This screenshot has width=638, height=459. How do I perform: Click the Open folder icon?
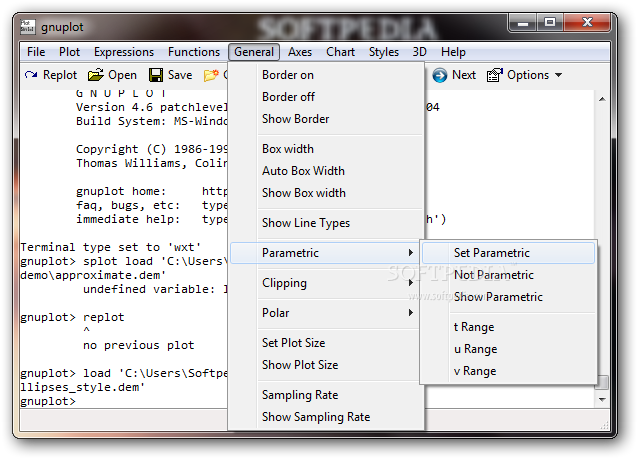click(96, 75)
